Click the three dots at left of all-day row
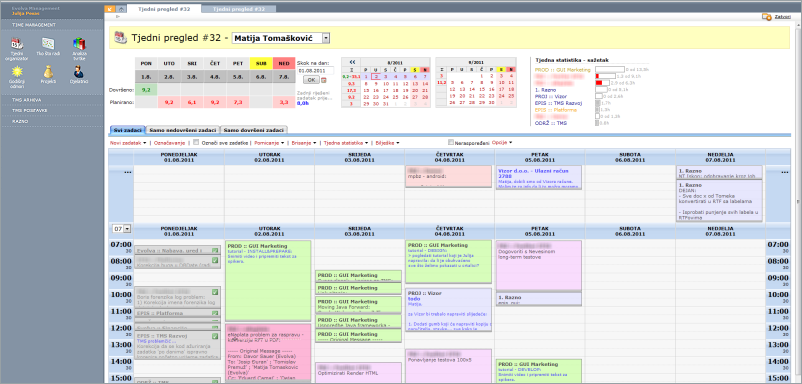Screen dimensions: 802x384 coord(128,172)
